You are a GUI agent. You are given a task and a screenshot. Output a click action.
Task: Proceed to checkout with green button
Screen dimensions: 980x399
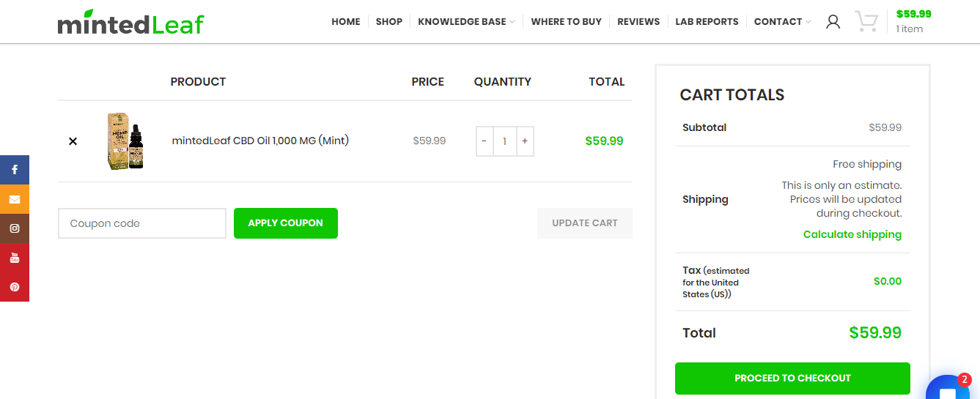point(792,379)
